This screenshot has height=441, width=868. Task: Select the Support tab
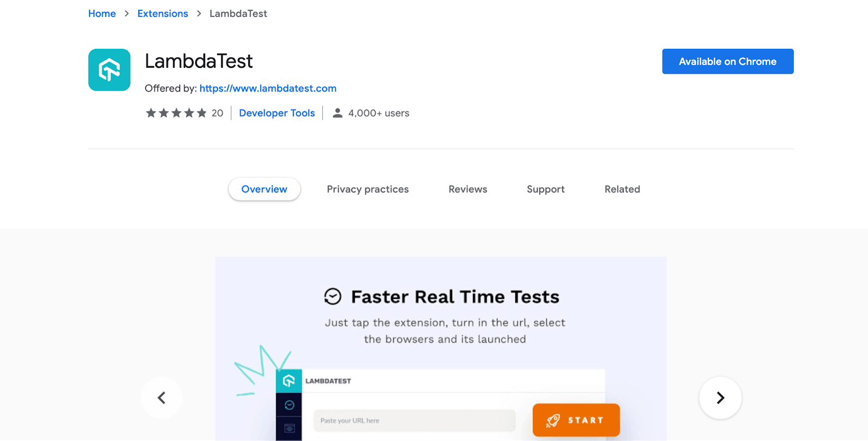pos(545,189)
